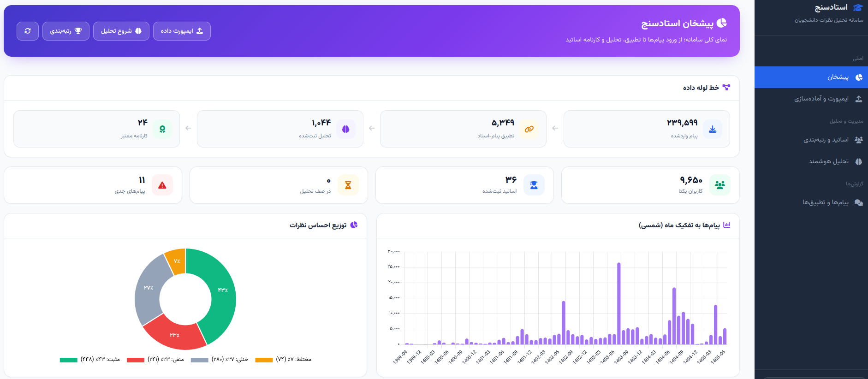Click users icon in کاربران یکتا card
This screenshot has width=868, height=379.
click(x=720, y=185)
